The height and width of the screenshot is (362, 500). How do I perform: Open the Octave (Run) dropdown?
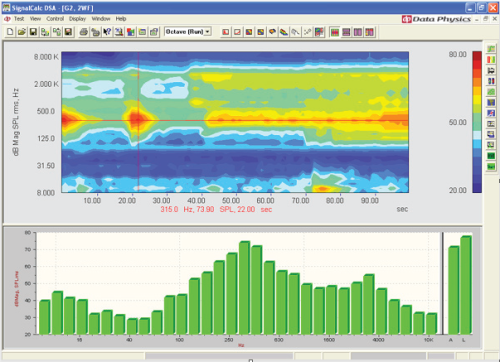[188, 32]
